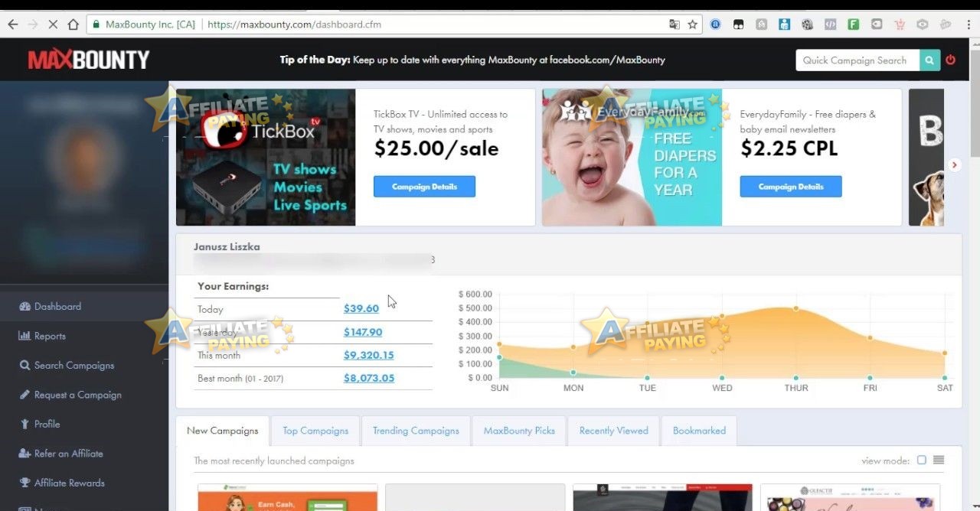Open the Trending Campaigns tab
Image resolution: width=980 pixels, height=511 pixels.
[416, 431]
